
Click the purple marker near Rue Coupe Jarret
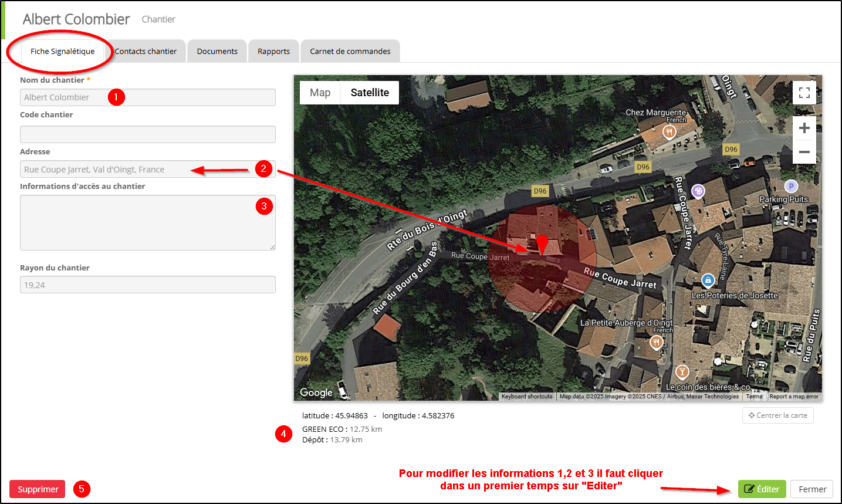pyautogui.click(x=698, y=191)
